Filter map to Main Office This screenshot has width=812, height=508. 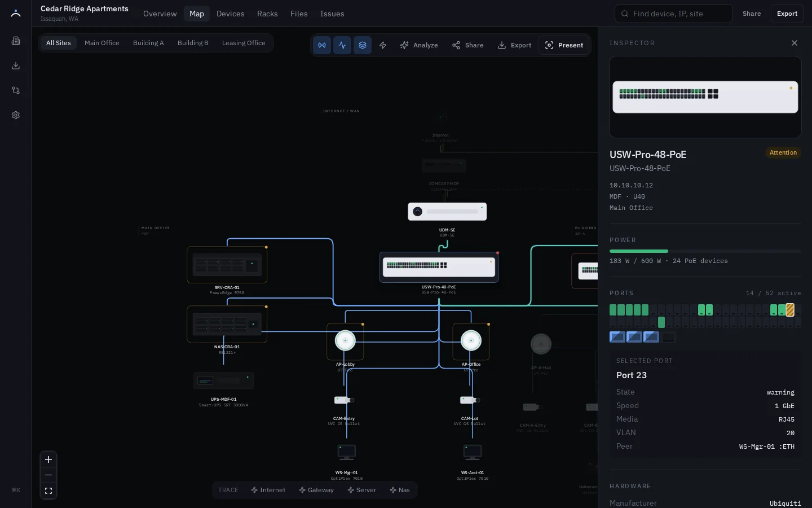[x=102, y=43]
